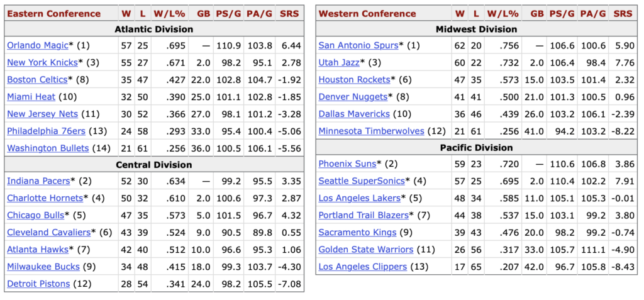Click the Eastern Conference SRS column header
The height and width of the screenshot is (300, 644).
point(289,14)
